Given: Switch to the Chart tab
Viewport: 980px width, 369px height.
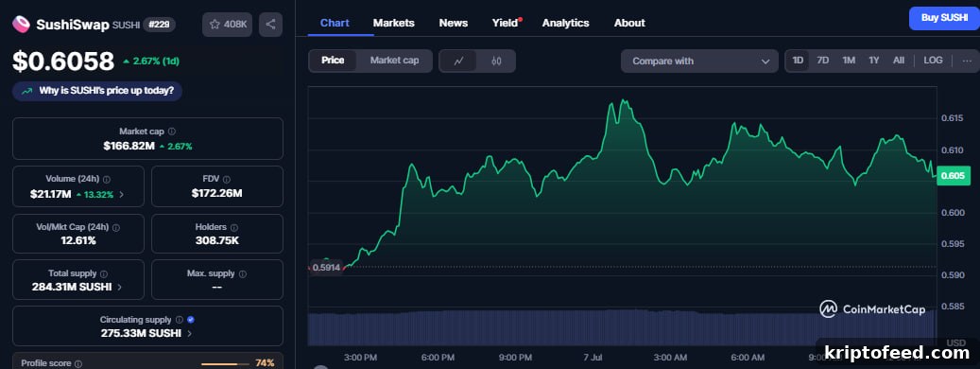Looking at the screenshot, I should (x=335, y=23).
